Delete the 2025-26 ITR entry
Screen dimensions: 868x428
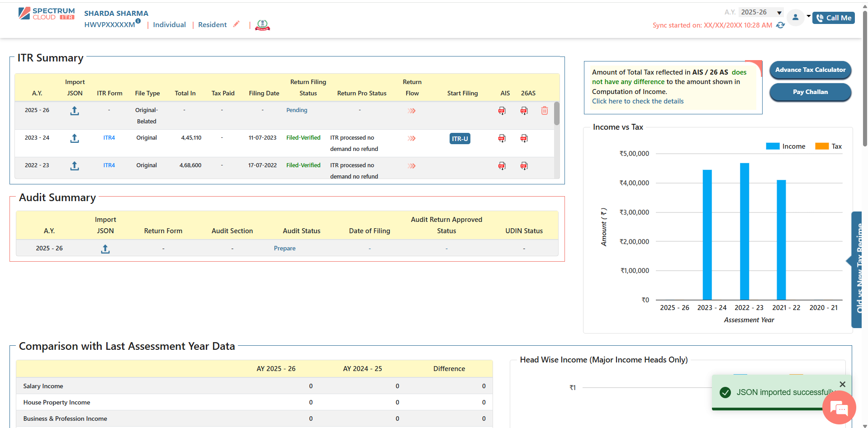pos(544,111)
